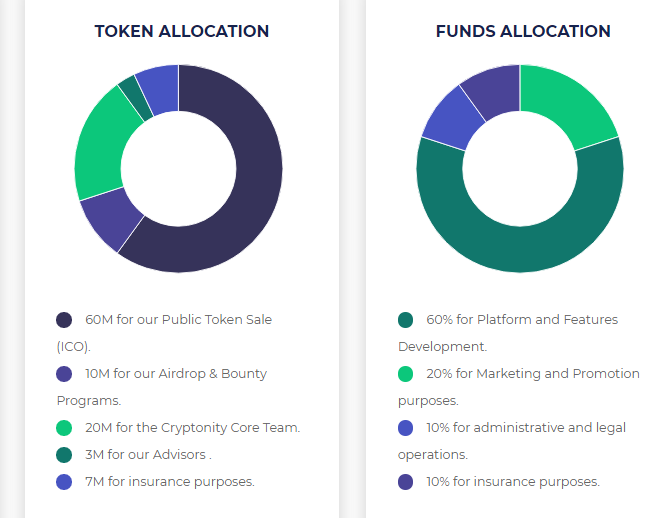Click the dark navy Public Token Sale legend dot
666x518 pixels.
[x=64, y=320]
